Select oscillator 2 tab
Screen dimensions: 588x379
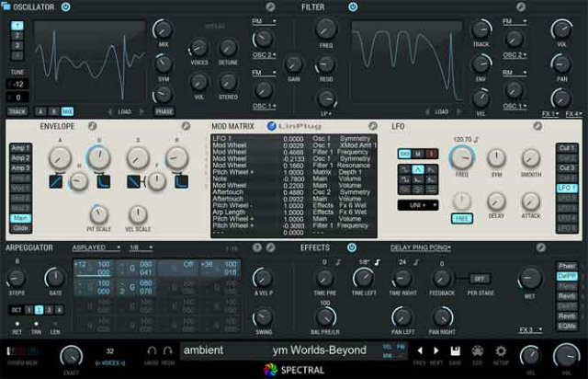[x=17, y=36]
